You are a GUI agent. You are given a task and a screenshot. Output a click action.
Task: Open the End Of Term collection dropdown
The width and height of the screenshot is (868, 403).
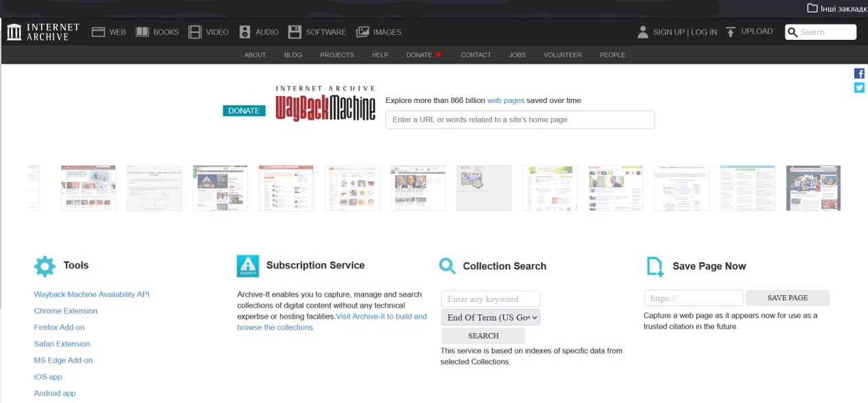[x=491, y=317]
